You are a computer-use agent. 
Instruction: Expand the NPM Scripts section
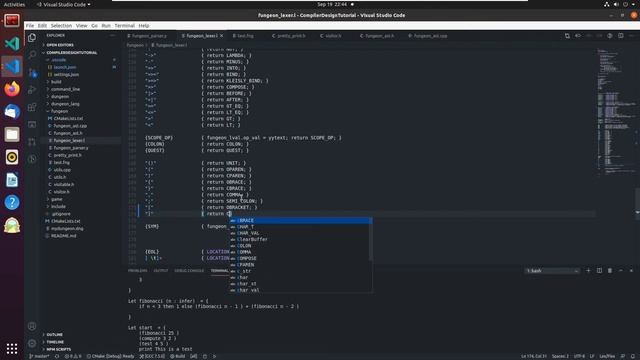(x=58, y=349)
